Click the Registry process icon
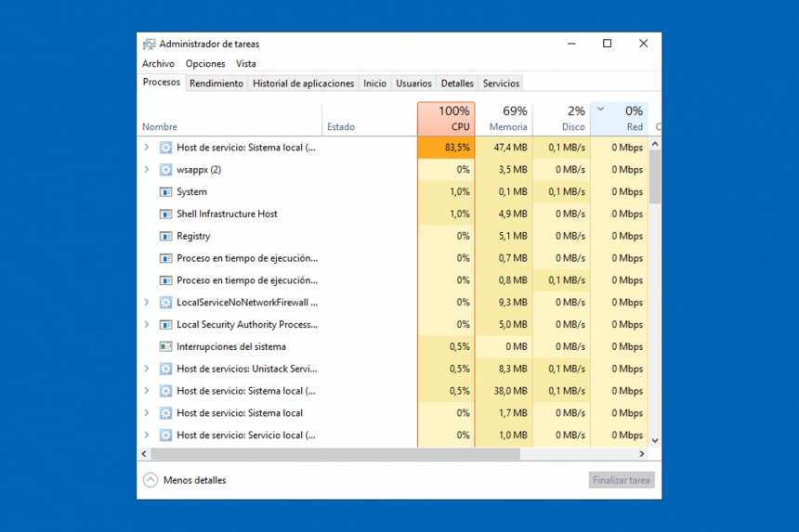Screen dimensions: 799x532 (x=166, y=237)
